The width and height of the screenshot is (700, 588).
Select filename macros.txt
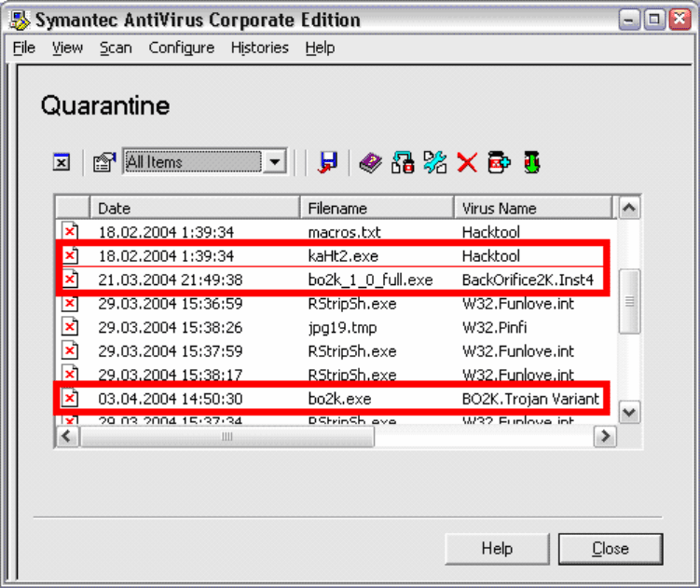pyautogui.click(x=344, y=232)
